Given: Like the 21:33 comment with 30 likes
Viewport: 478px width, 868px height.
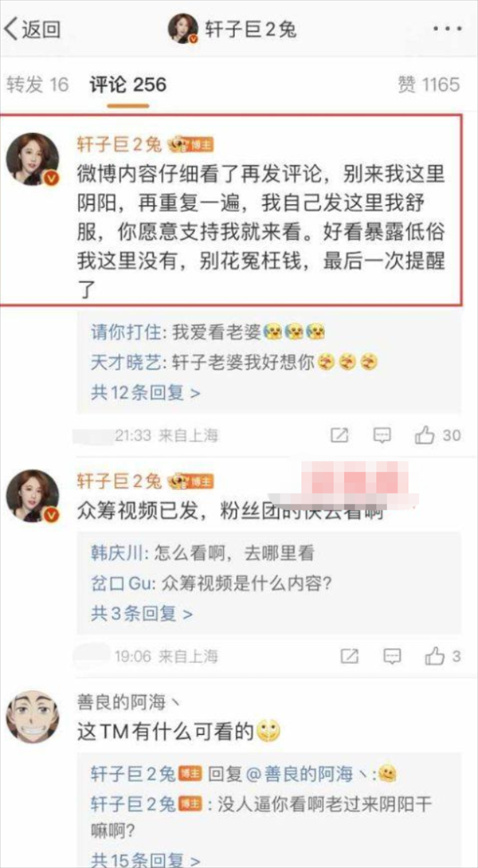Looking at the screenshot, I should pyautogui.click(x=437, y=435).
